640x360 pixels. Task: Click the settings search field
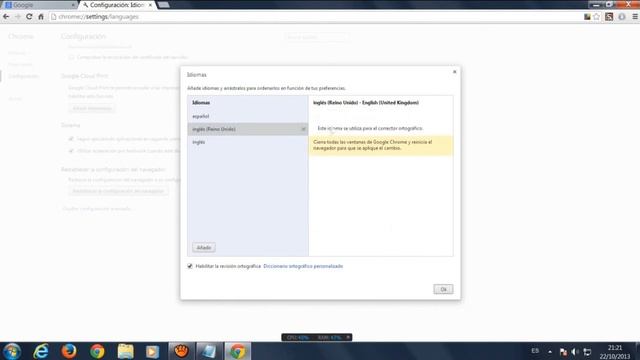point(316,37)
